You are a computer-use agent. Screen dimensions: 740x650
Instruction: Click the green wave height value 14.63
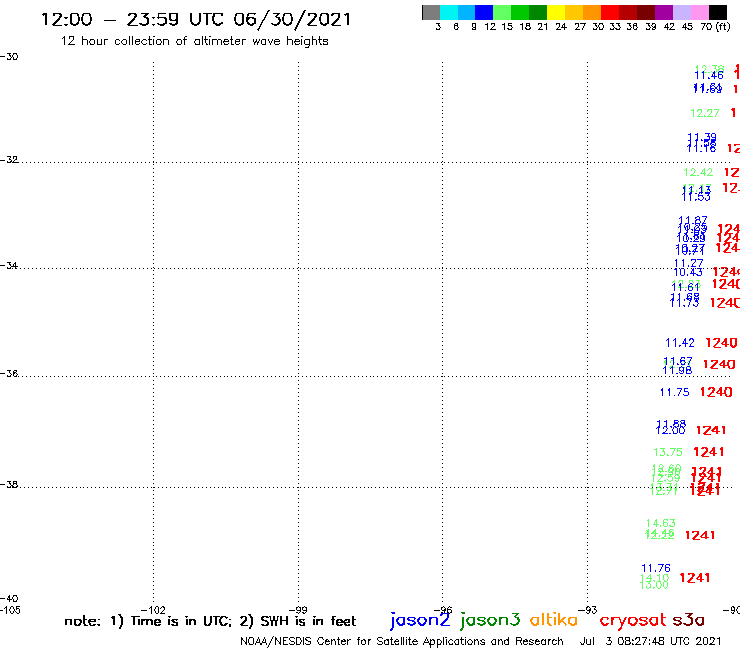661,523
